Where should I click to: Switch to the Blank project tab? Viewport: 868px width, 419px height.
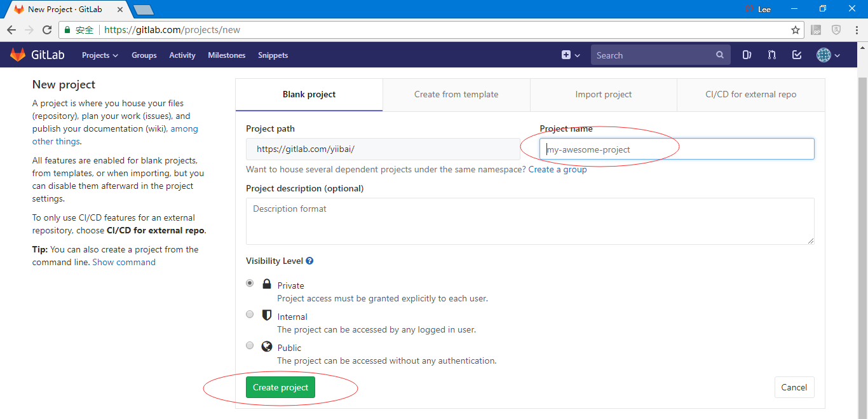tap(309, 95)
